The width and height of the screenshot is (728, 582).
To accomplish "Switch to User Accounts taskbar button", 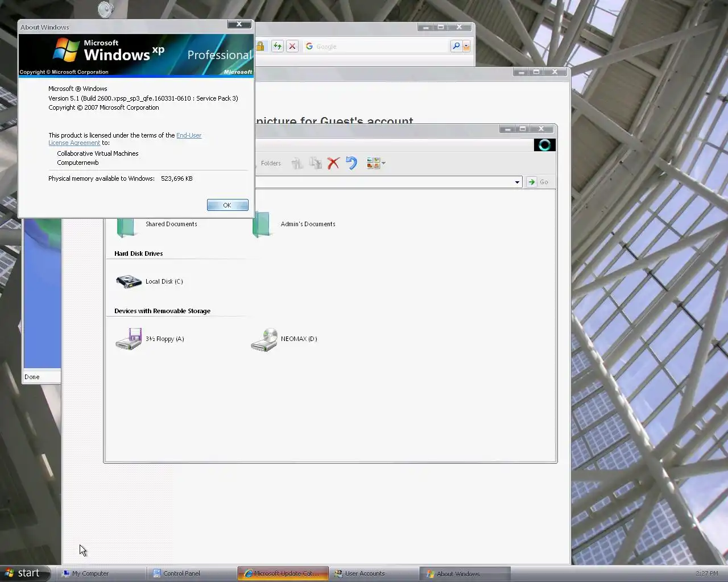I will 374,573.
